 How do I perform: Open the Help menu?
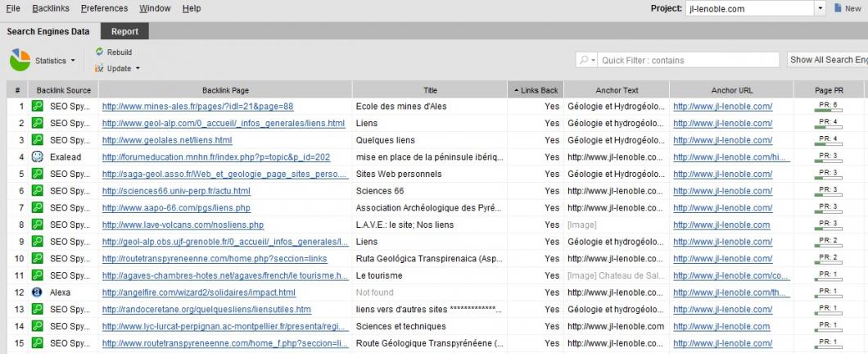[x=192, y=8]
